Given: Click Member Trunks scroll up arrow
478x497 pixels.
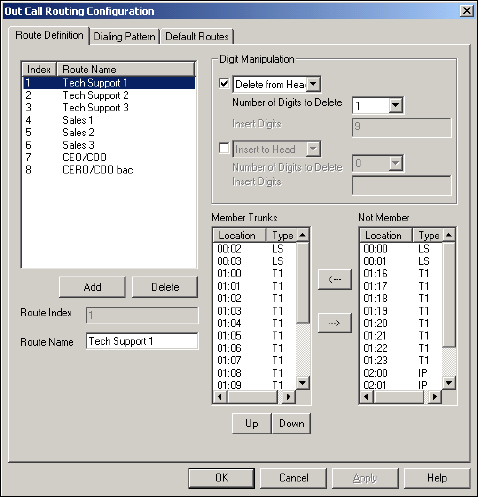Looking at the screenshot, I should (x=302, y=235).
